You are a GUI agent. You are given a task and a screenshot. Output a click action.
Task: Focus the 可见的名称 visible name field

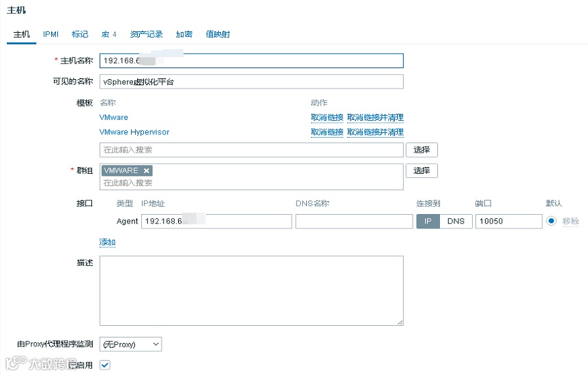pos(252,82)
